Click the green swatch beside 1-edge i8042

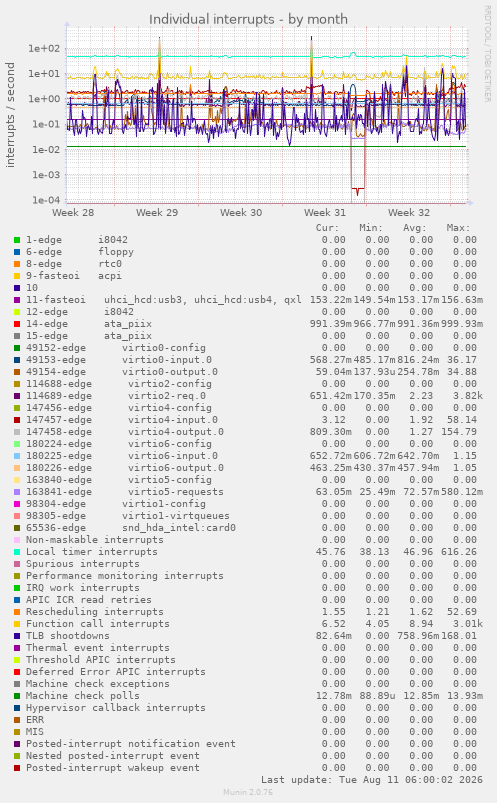tap(17, 240)
